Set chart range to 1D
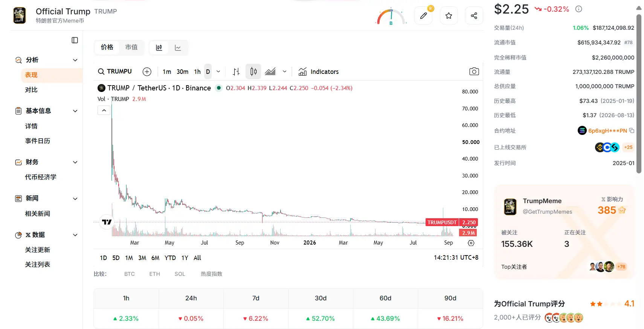Image resolution: width=644 pixels, height=329 pixels. pyautogui.click(x=103, y=258)
